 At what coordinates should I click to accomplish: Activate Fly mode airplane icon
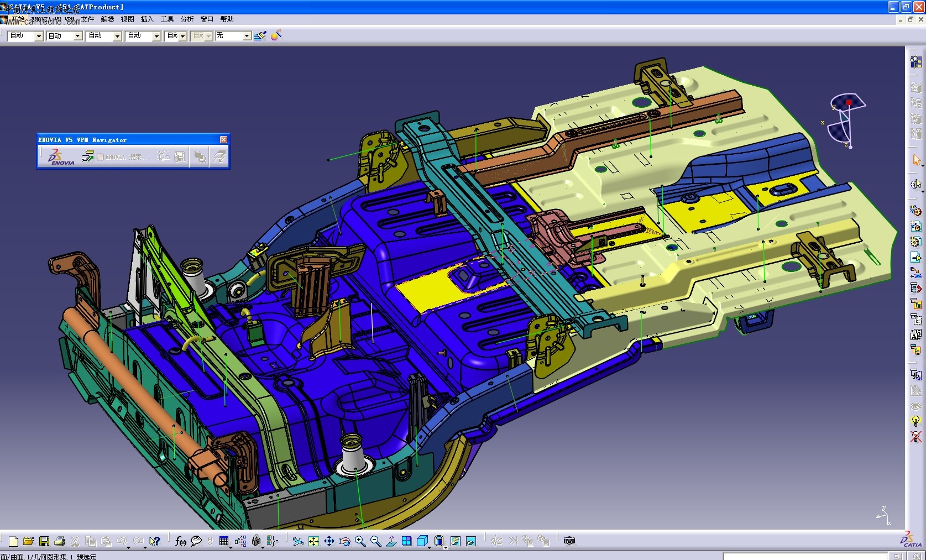(298, 541)
